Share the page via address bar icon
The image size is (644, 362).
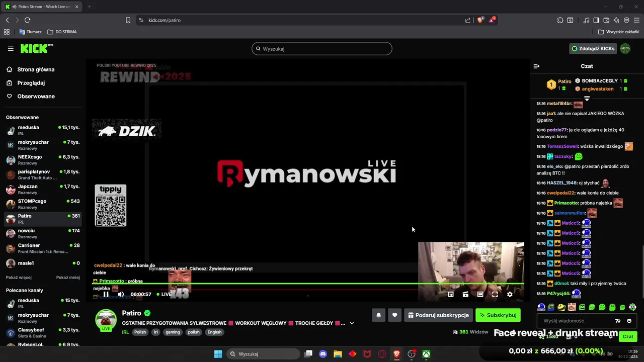click(x=468, y=20)
